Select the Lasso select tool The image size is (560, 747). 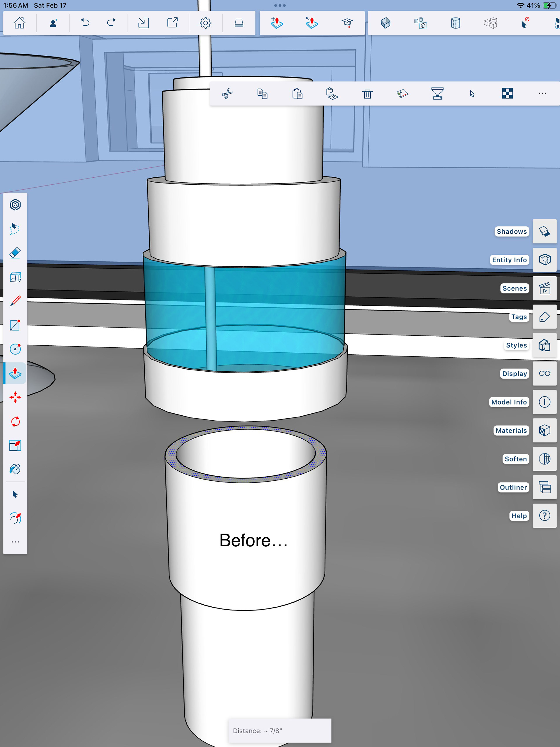[x=15, y=229]
